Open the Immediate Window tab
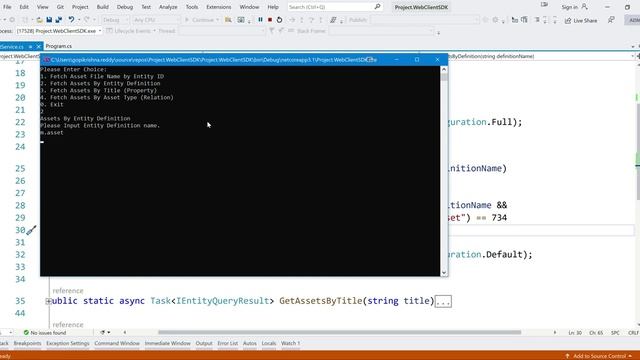This screenshot has height=360, width=640. coord(167,344)
